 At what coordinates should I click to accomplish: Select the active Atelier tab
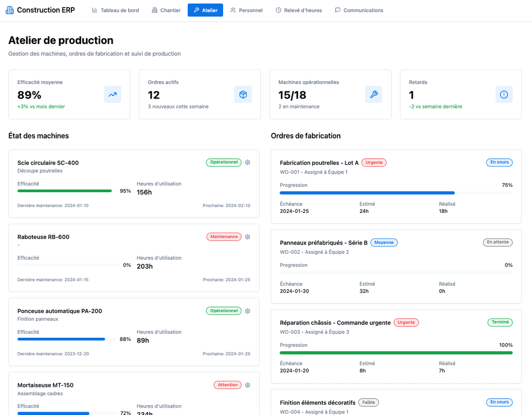pyautogui.click(x=205, y=10)
